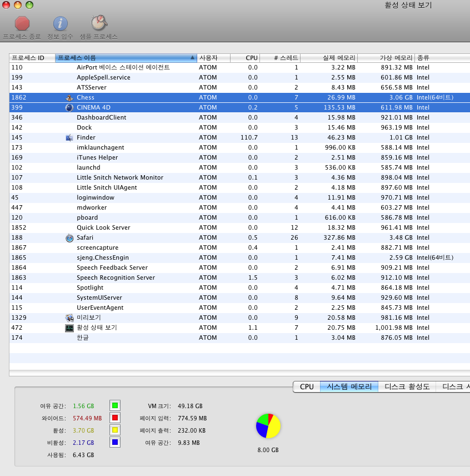
Task: Click the green 여유 공간 color swatch
Action: point(115,405)
